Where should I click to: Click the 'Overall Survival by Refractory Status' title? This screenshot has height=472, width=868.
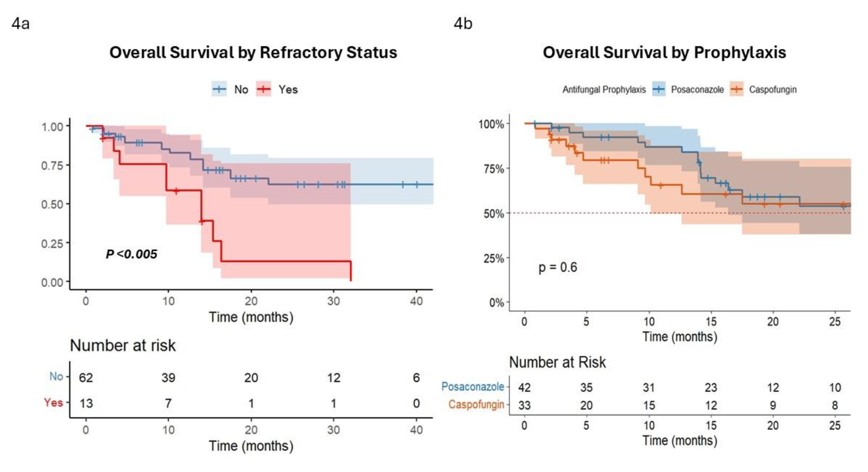tap(253, 53)
